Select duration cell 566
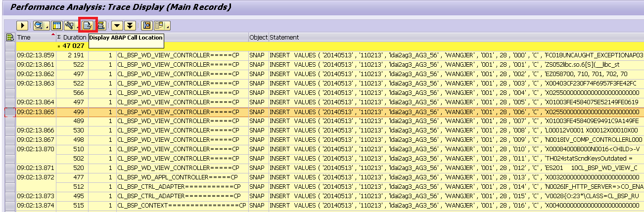 point(72,92)
